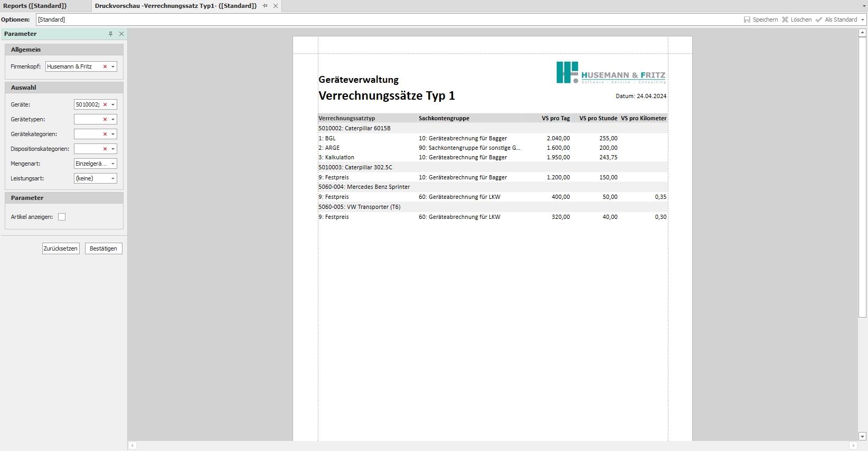
Task: Pin the Druckvorschau tab
Action: (x=265, y=6)
